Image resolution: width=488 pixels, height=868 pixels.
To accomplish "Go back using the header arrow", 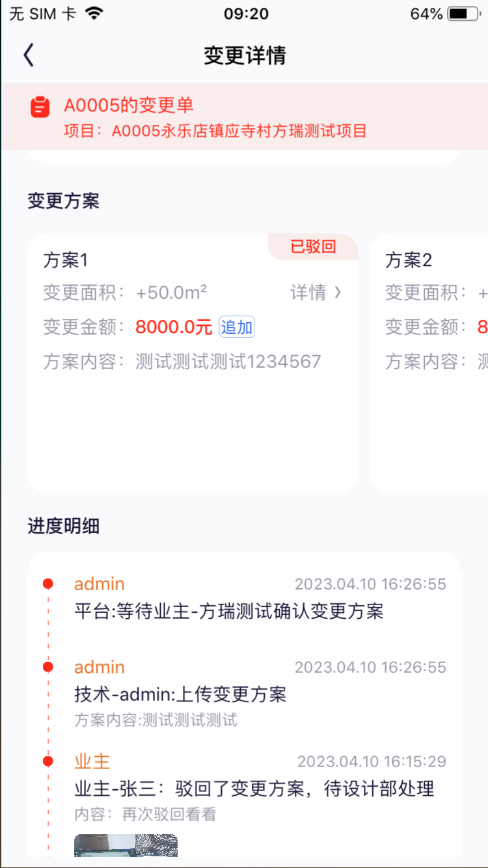I will [x=28, y=55].
